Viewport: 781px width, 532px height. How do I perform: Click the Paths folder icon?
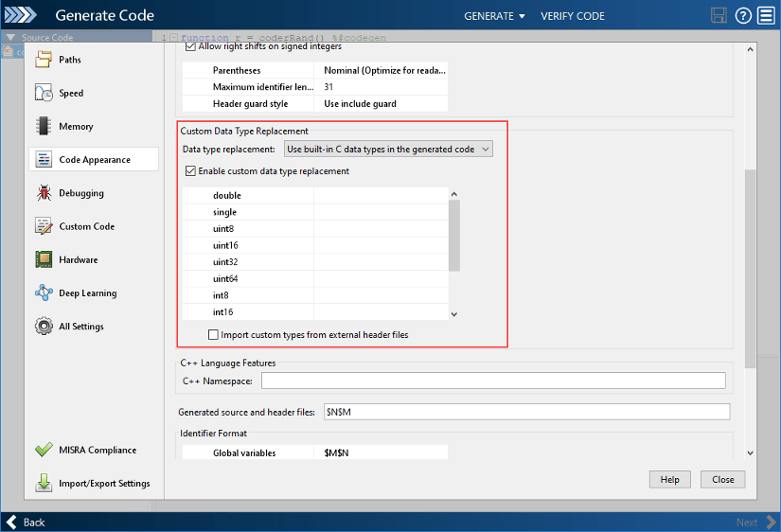[x=44, y=60]
